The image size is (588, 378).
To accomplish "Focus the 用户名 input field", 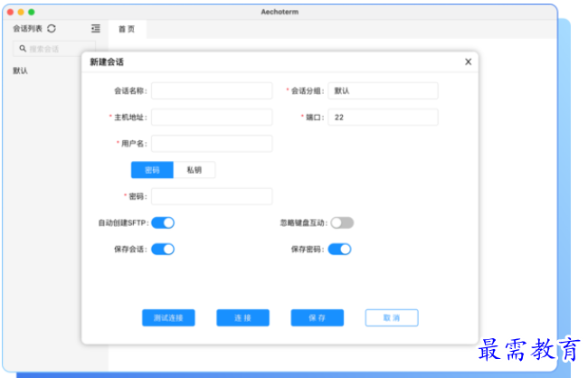I will [212, 144].
